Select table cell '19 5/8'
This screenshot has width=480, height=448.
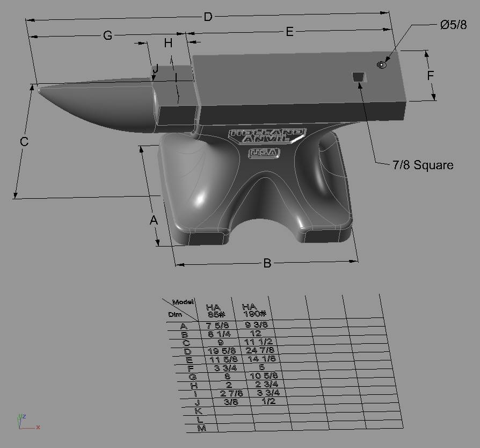pyautogui.click(x=222, y=351)
